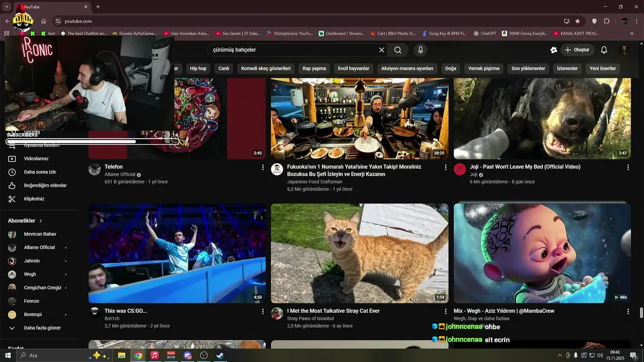Select the Yeni öneriler chip
Image resolution: width=644 pixels, height=362 pixels.
[603, 68]
